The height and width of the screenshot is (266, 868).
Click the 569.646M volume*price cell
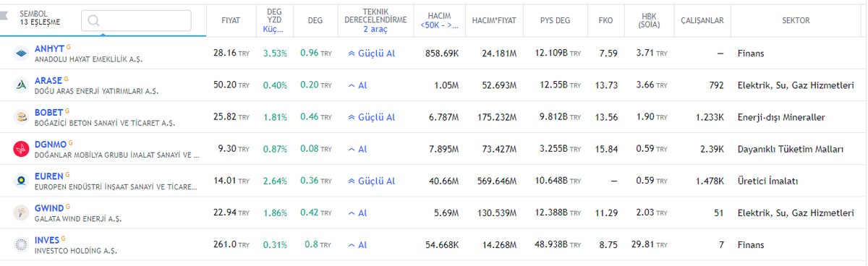coord(496,181)
